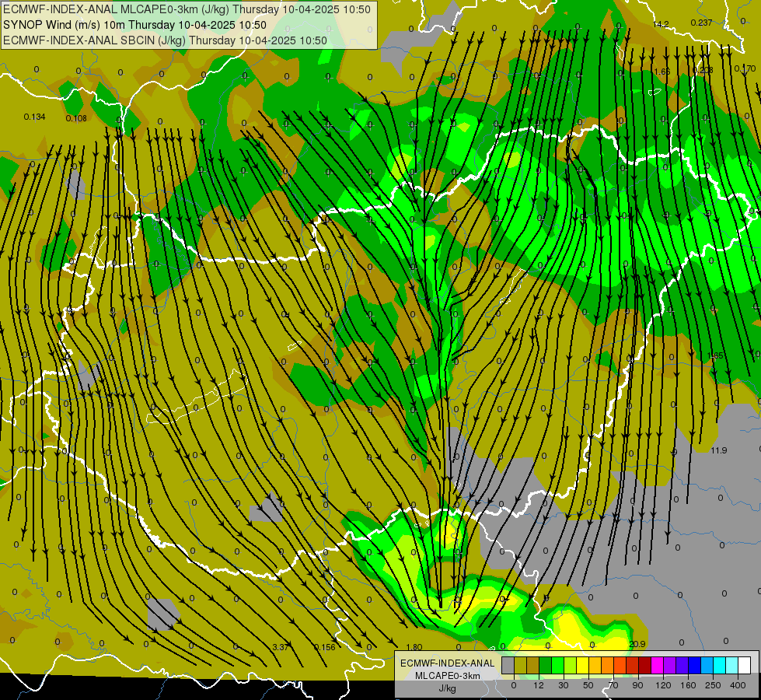Image resolution: width=761 pixels, height=700 pixels.
Task: Click the 11.9 value on the map
Action: 719,450
